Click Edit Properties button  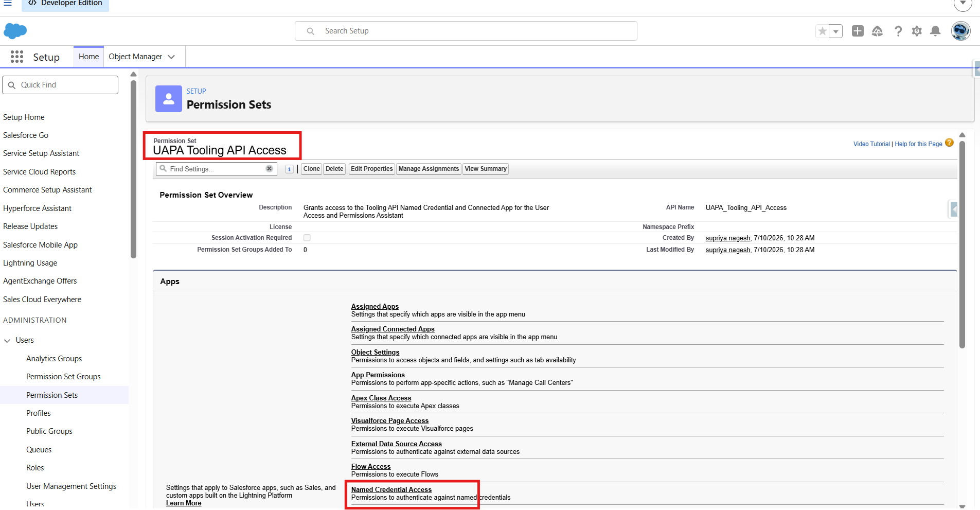[372, 169]
